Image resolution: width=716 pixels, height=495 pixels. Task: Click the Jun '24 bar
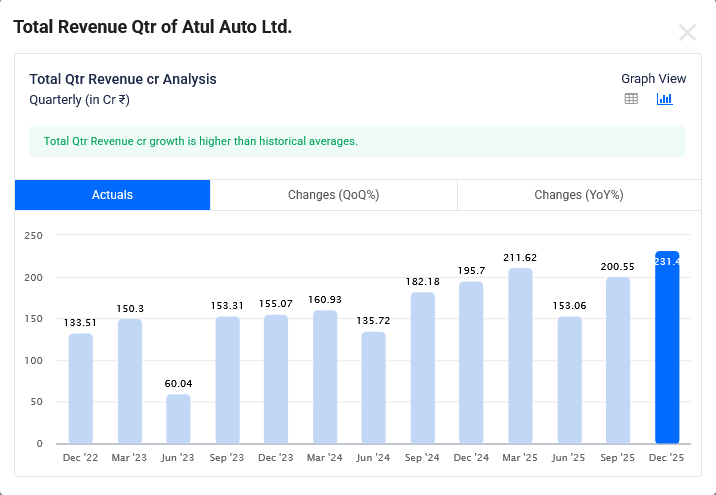[x=374, y=387]
